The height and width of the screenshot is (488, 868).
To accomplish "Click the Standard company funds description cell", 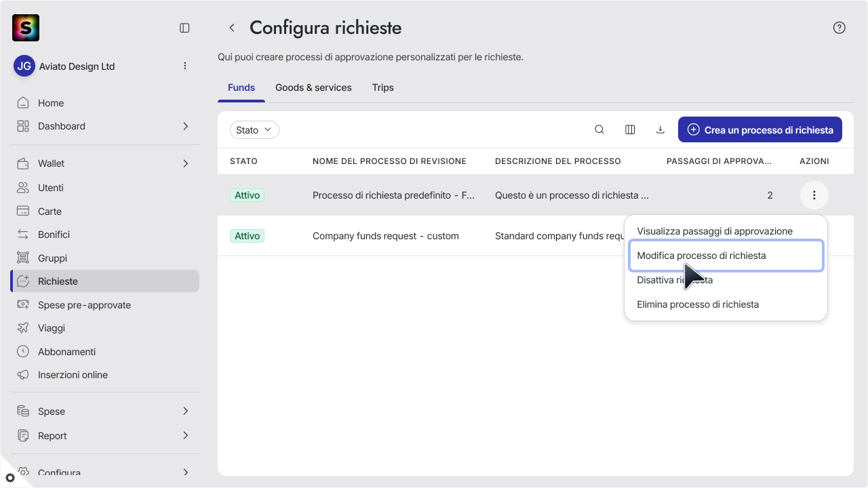I will click(x=559, y=236).
